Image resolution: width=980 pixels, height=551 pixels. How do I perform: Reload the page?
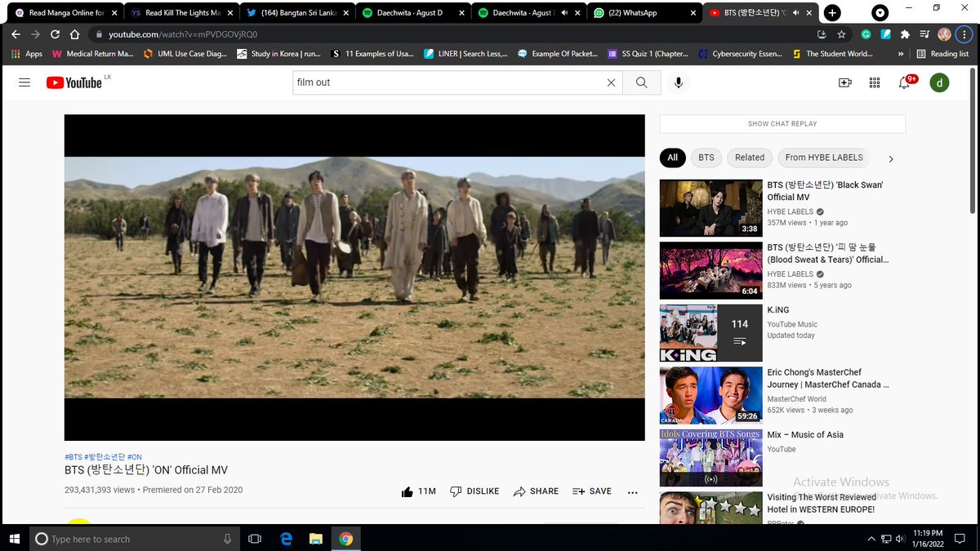(55, 34)
